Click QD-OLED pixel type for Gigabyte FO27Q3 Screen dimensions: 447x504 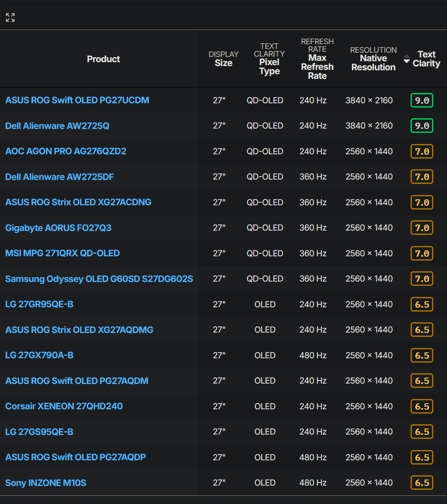(x=265, y=228)
